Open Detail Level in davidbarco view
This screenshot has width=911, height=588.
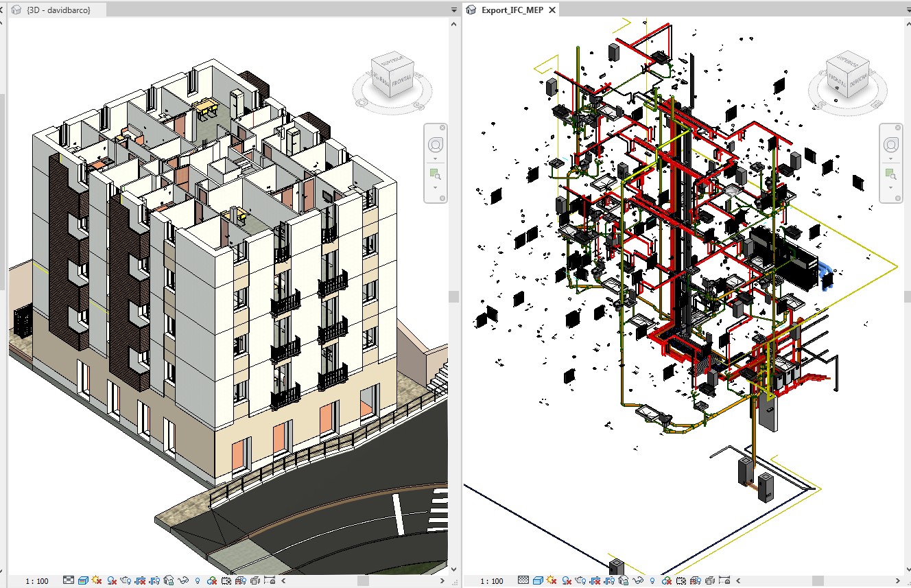pyautogui.click(x=69, y=580)
